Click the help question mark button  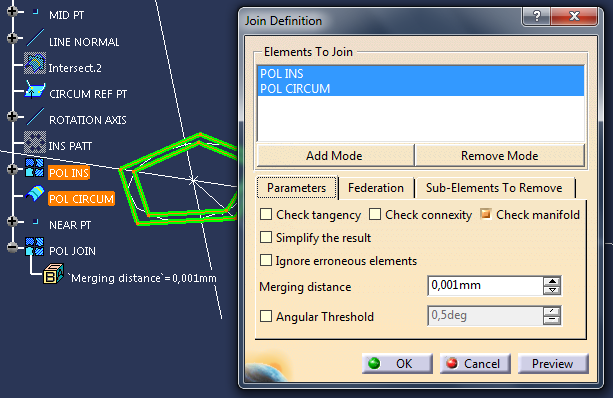[536, 17]
